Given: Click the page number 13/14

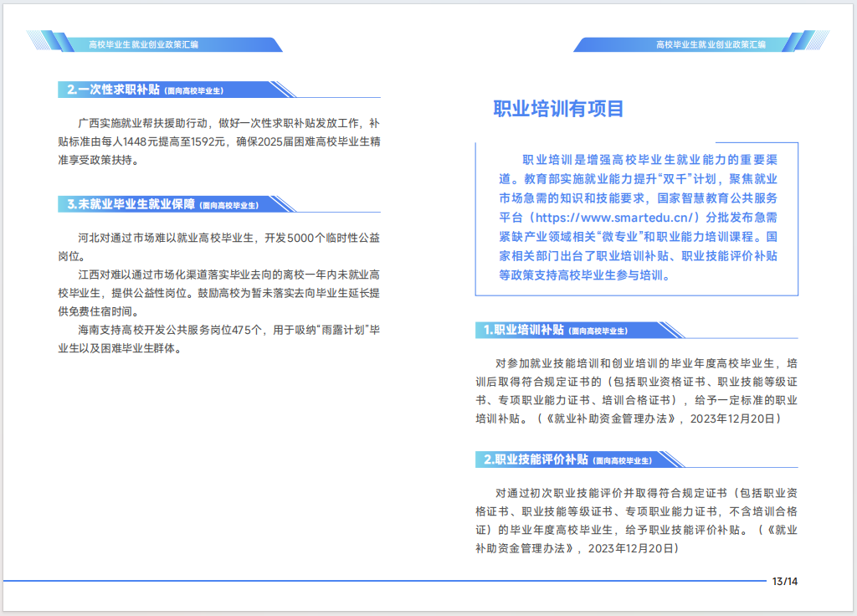Looking at the screenshot, I should (x=784, y=582).
